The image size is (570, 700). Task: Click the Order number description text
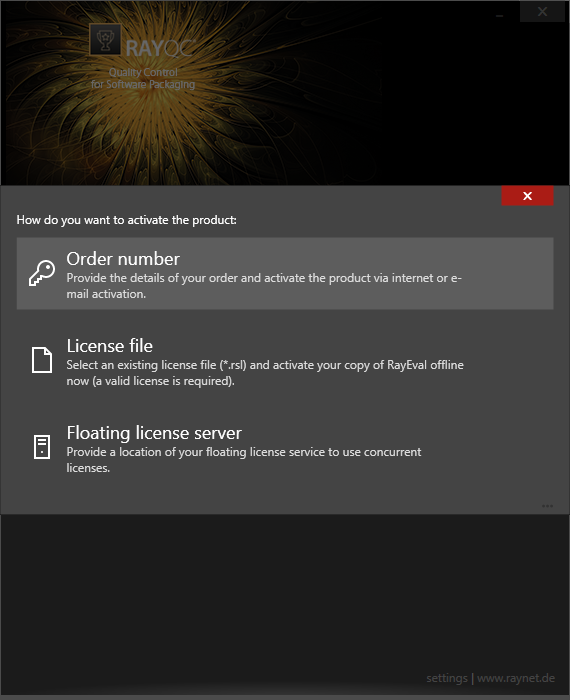coord(264,286)
